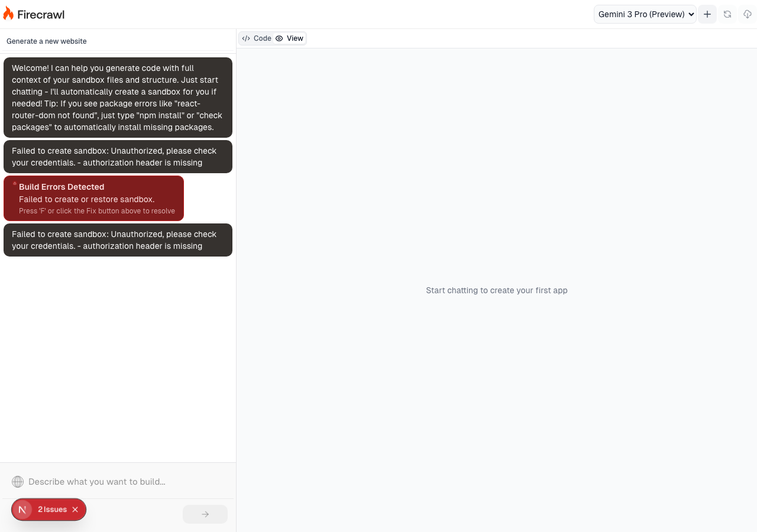This screenshot has height=532, width=757.
Task: Click the first 'Failed to create sandbox' message
Action: pos(118,157)
